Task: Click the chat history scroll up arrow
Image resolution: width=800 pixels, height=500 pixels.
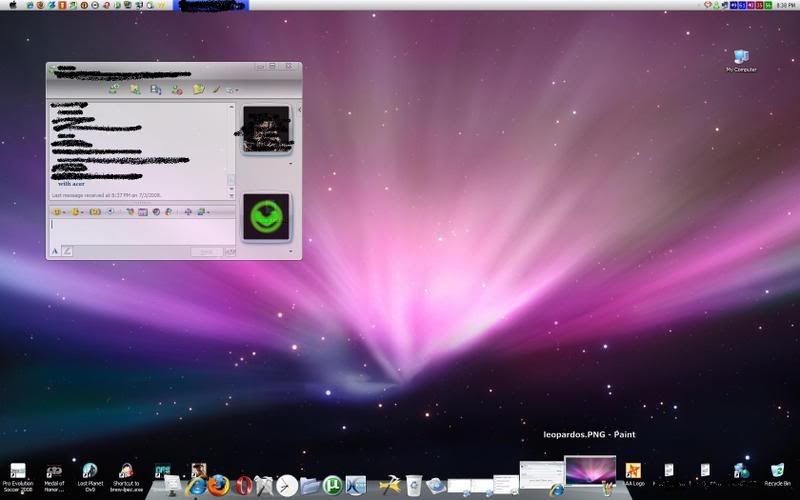Action: pos(231,107)
